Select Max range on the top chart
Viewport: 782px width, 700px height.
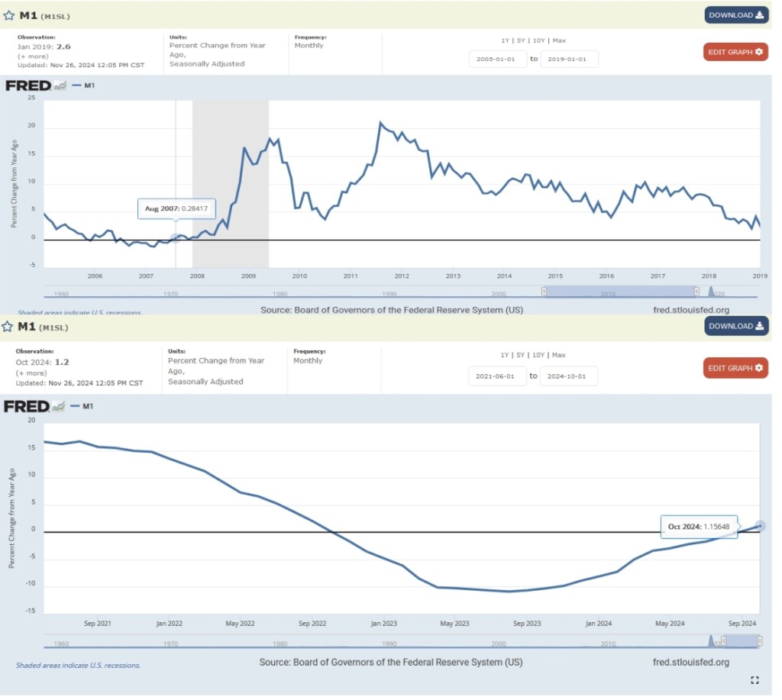click(x=559, y=40)
